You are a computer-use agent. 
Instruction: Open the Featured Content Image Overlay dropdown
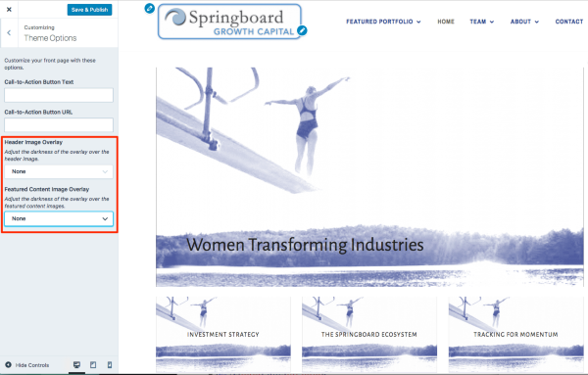59,218
